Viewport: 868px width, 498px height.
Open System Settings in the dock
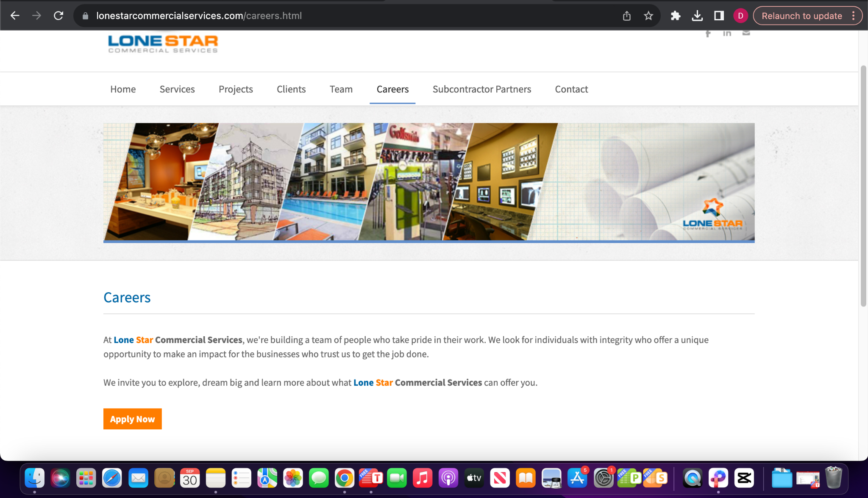pyautogui.click(x=603, y=478)
